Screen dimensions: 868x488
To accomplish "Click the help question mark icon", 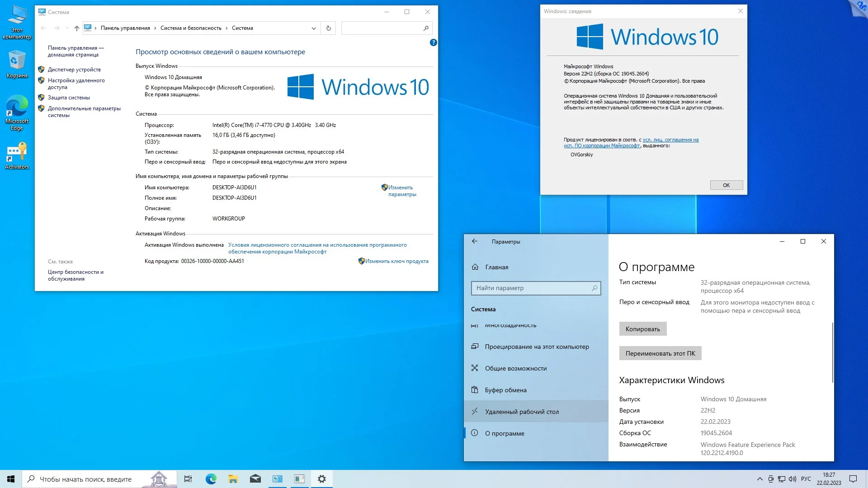I will click(433, 42).
